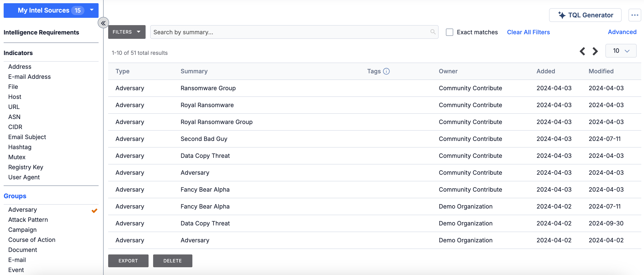This screenshot has width=644, height=275.
Task: Go to the next page with right arrow
Action: click(595, 51)
